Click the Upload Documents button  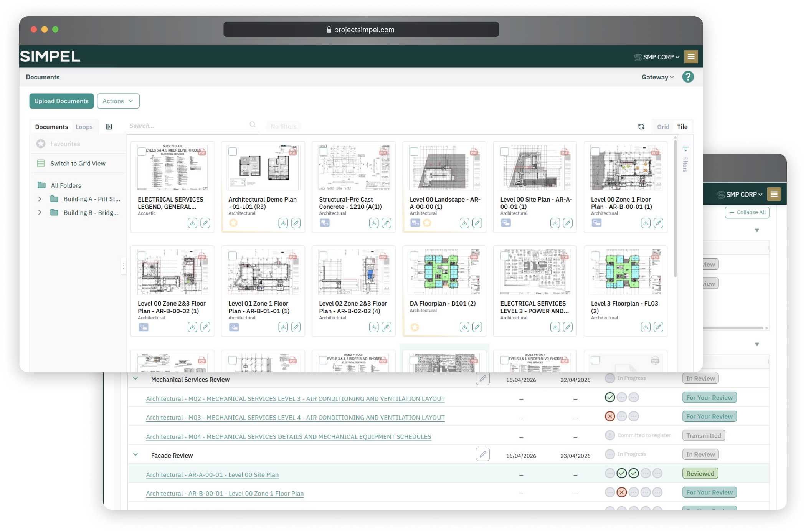pyautogui.click(x=61, y=101)
